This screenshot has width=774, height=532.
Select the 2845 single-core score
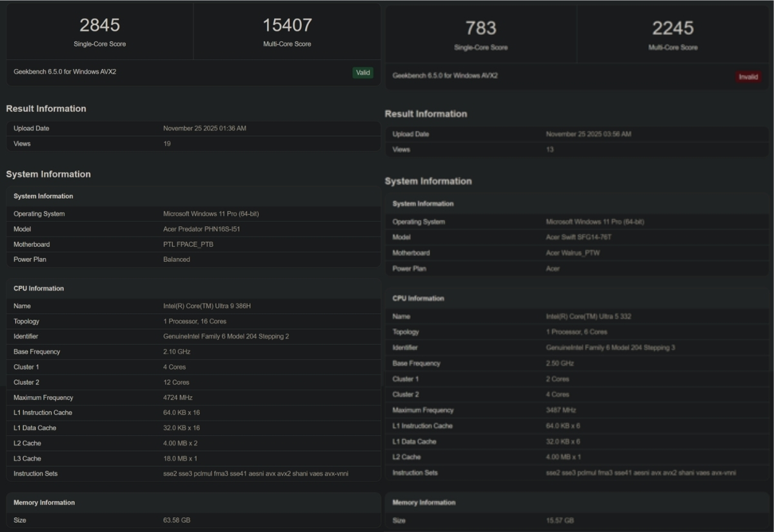pyautogui.click(x=99, y=25)
